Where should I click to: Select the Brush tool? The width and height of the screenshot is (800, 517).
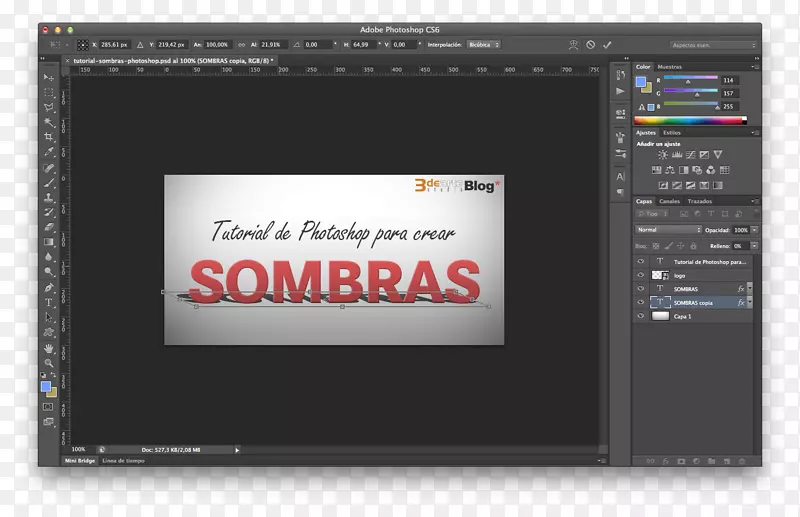coord(48,183)
